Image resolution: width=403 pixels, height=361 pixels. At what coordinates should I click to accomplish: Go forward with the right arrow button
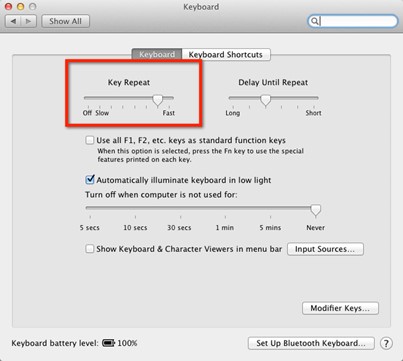tap(29, 21)
